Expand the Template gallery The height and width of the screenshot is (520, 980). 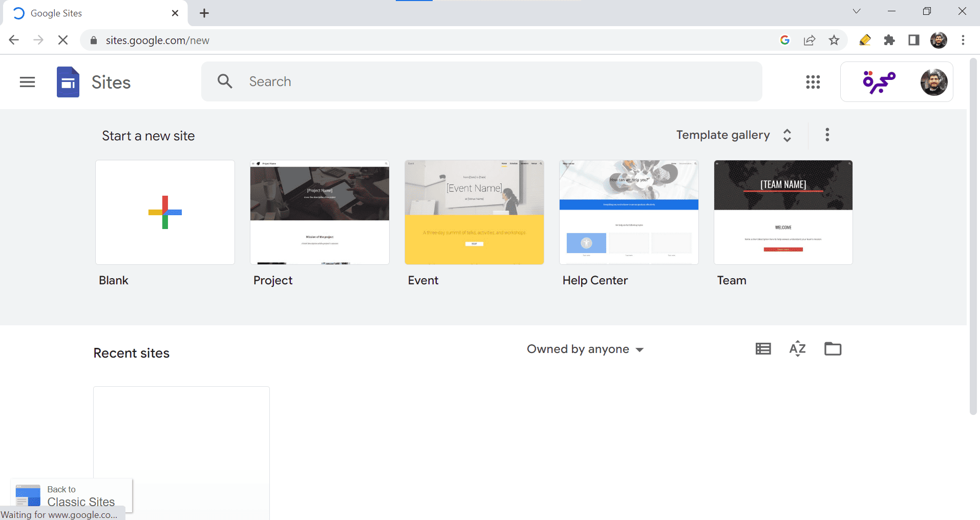click(733, 135)
